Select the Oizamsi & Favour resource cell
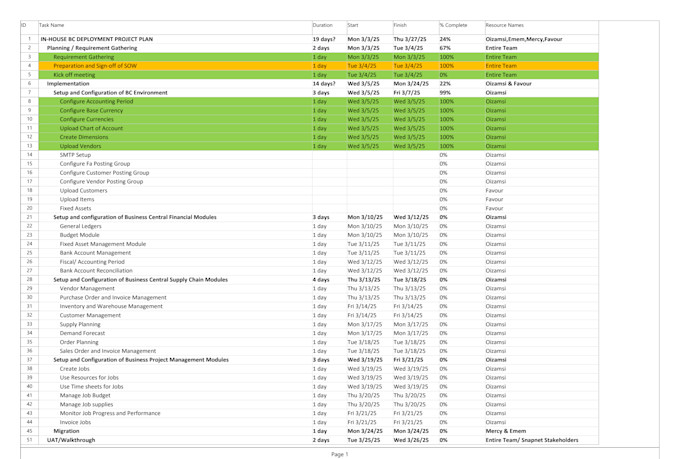Image resolution: width=680 pixels, height=459 pixels. click(x=509, y=84)
